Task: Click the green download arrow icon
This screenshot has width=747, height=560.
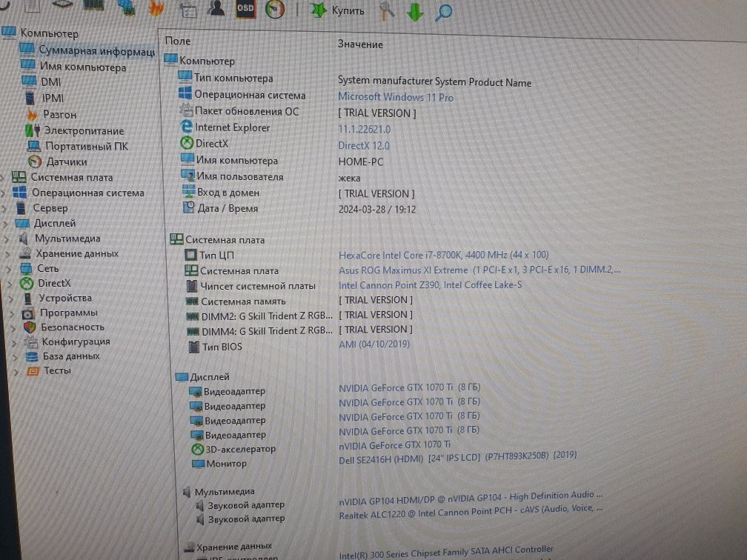Action: pos(415,12)
